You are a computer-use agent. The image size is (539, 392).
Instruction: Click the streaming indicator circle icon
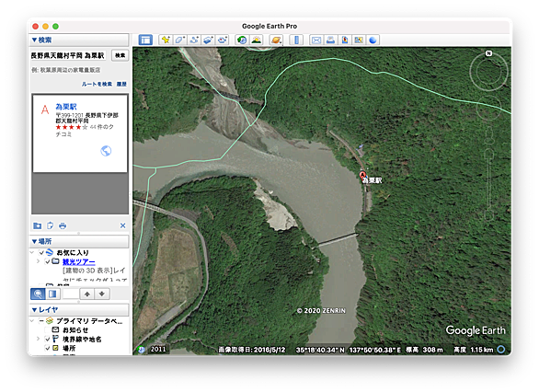[501, 350]
